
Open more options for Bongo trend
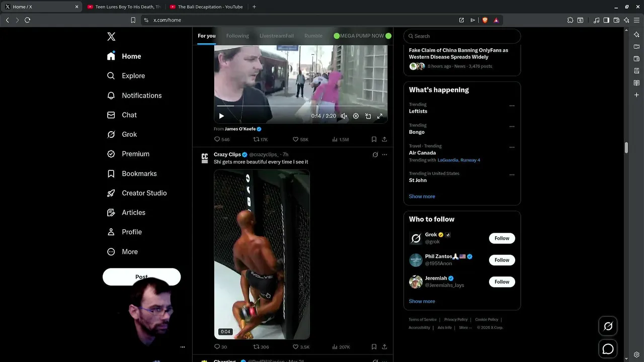[x=512, y=126]
